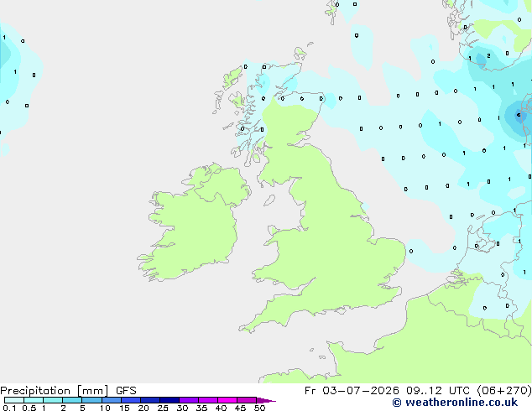Select the 0.1–0.5 mm legend swatch
Image resolution: width=532 pixels, height=411 pixels.
click(14, 400)
